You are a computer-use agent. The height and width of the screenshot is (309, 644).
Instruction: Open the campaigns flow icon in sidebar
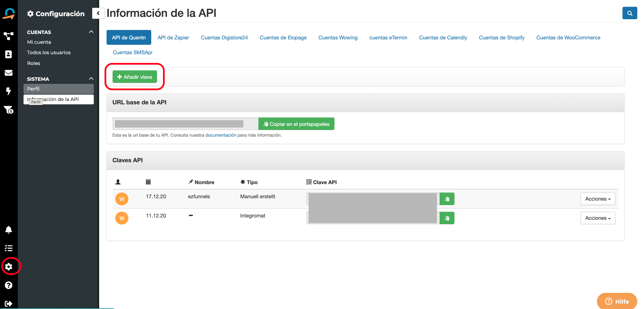click(9, 36)
